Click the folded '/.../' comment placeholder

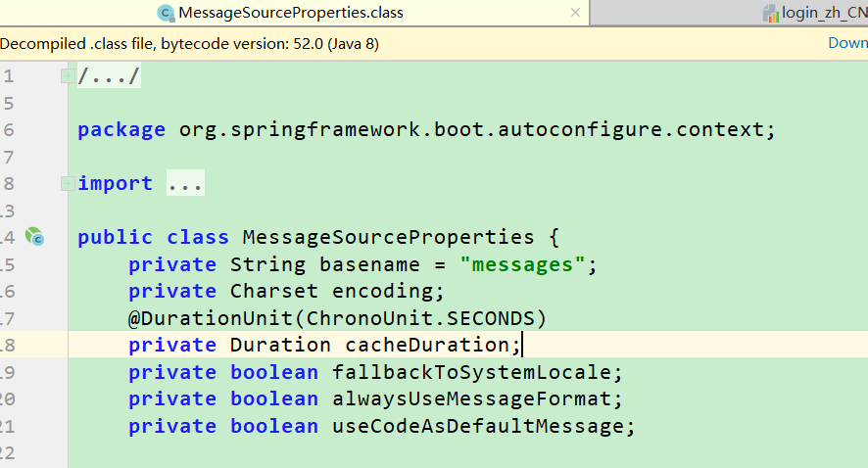point(109,75)
